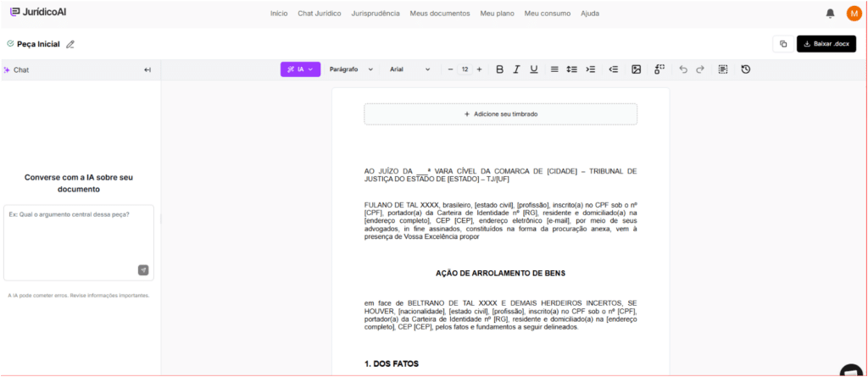Image resolution: width=868 pixels, height=377 pixels.
Task: Open notifications with the bell icon
Action: point(830,14)
